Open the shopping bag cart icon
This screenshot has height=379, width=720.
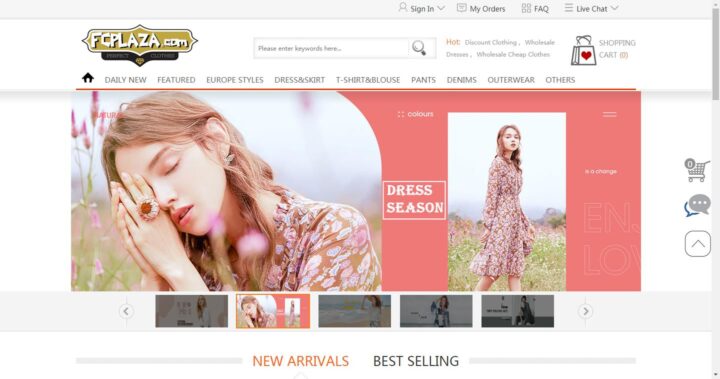(x=583, y=51)
